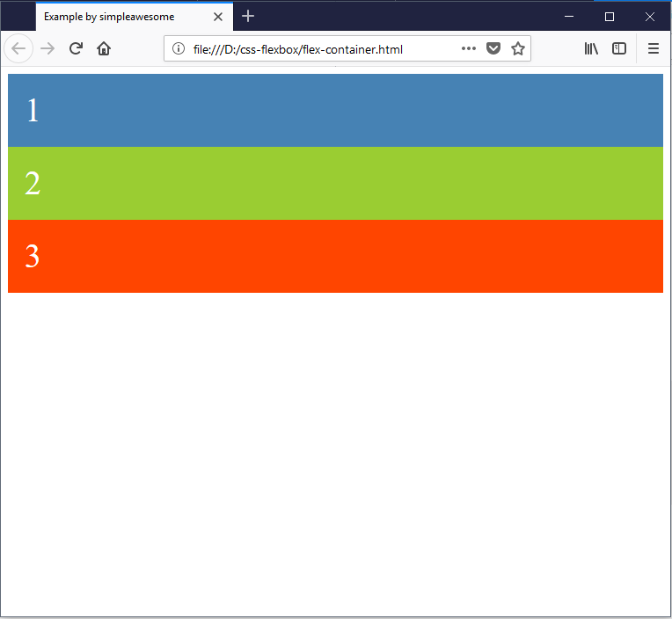Show site information for the file URL
Screen dimensions: 672x619
click(179, 48)
